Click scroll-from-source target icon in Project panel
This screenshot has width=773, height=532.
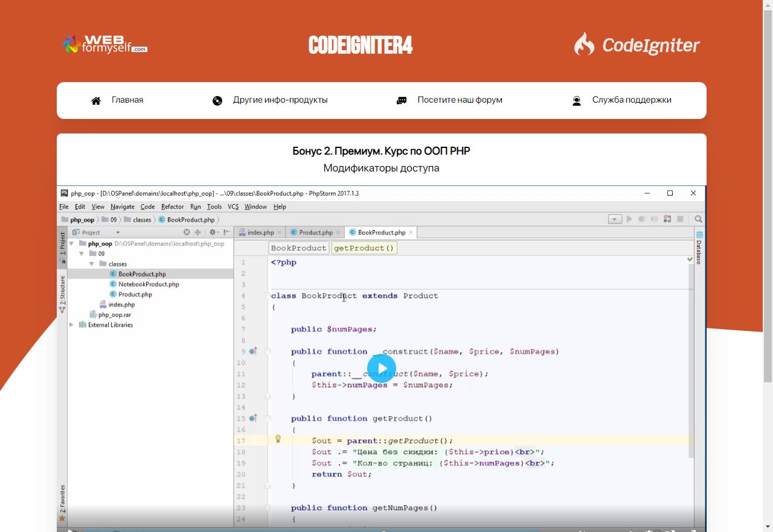(x=187, y=232)
